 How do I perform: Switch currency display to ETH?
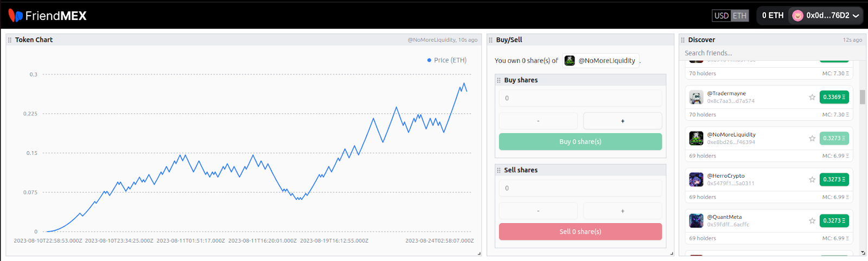click(740, 16)
